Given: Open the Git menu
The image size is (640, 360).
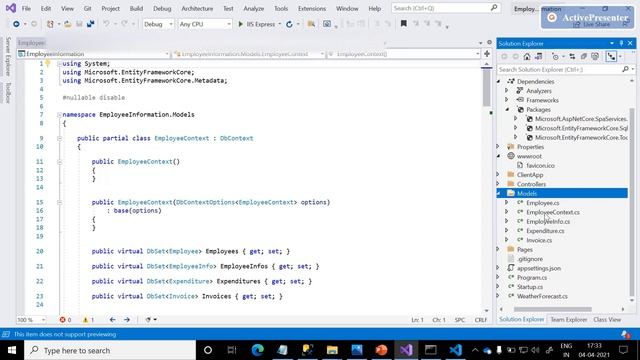Looking at the screenshot, I should tap(87, 8).
